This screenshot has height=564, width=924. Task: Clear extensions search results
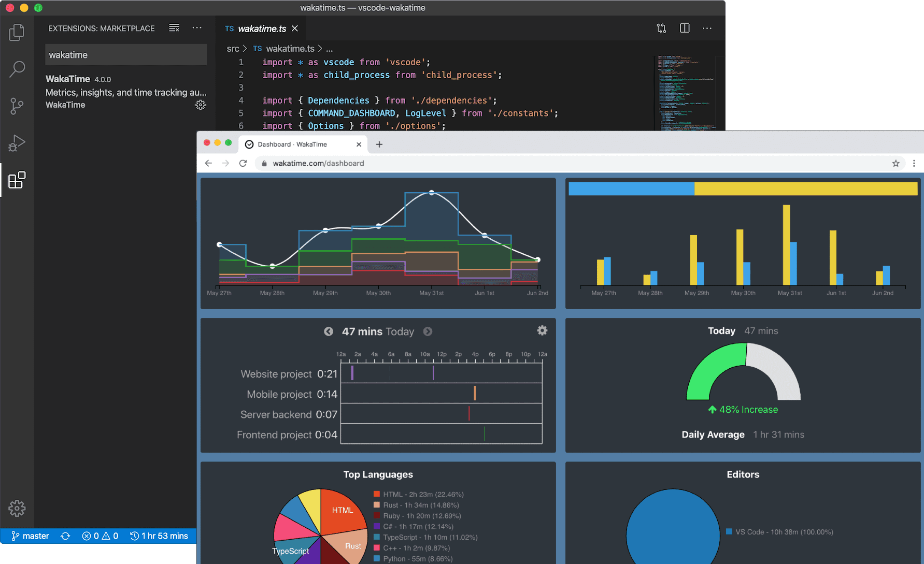[174, 28]
